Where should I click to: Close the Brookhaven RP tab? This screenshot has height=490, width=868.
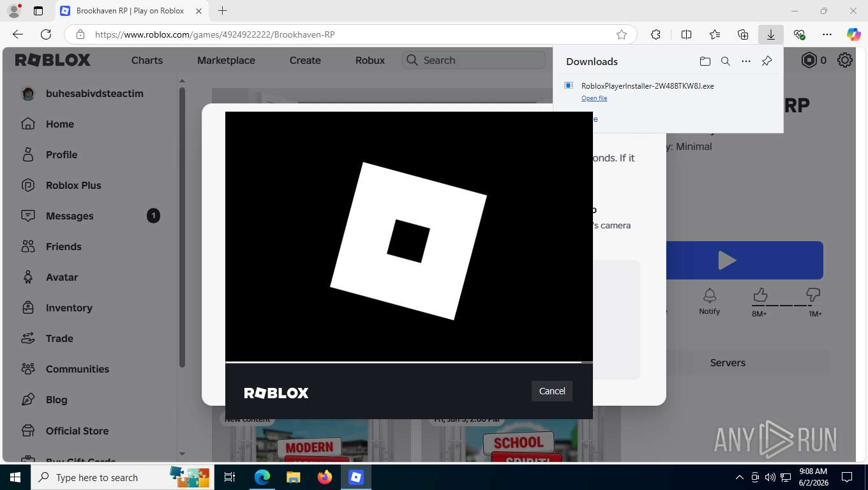198,11
